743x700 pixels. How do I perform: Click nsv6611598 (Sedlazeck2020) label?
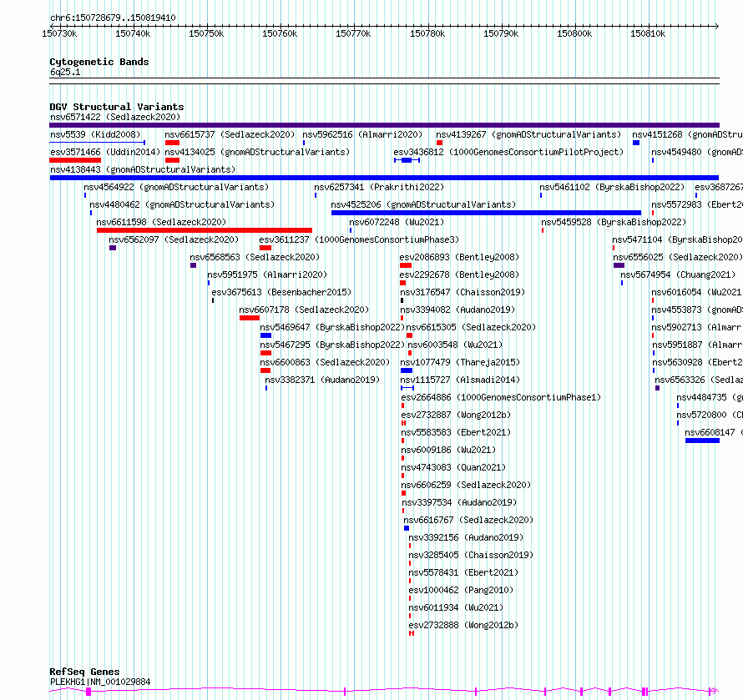(x=162, y=222)
